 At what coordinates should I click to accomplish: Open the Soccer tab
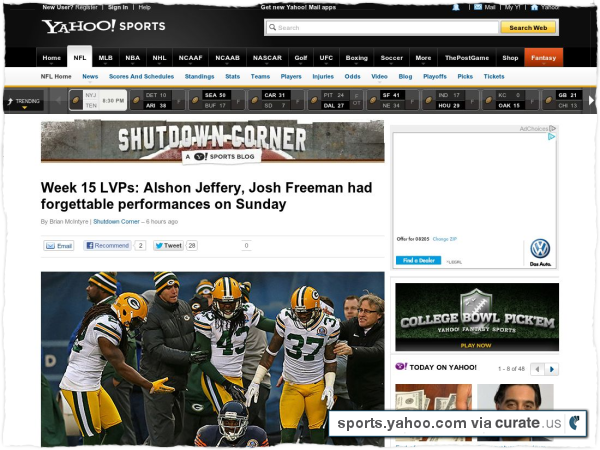(392, 58)
